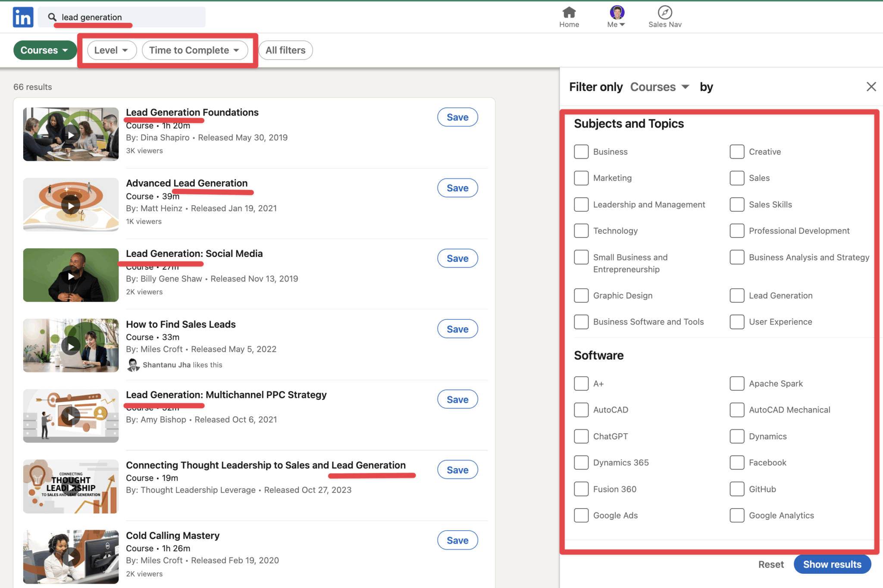Click the search magnifier icon
This screenshot has height=588, width=883.
(x=52, y=17)
